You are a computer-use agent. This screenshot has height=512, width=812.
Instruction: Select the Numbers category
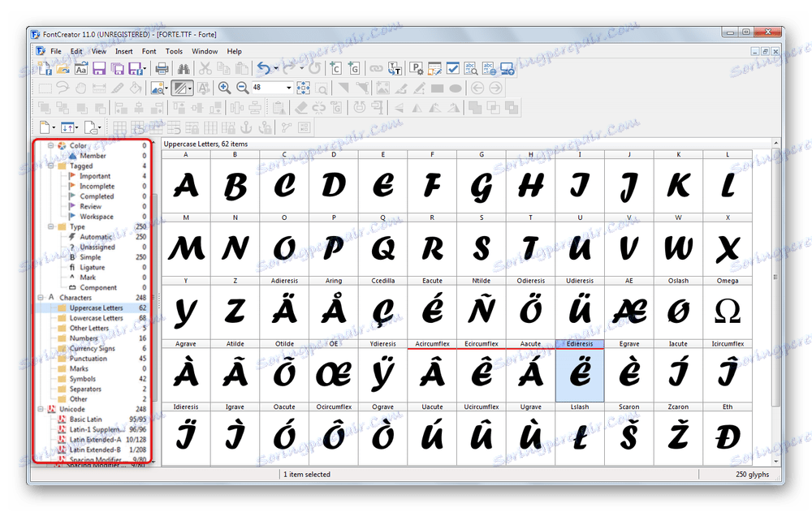tap(84, 338)
